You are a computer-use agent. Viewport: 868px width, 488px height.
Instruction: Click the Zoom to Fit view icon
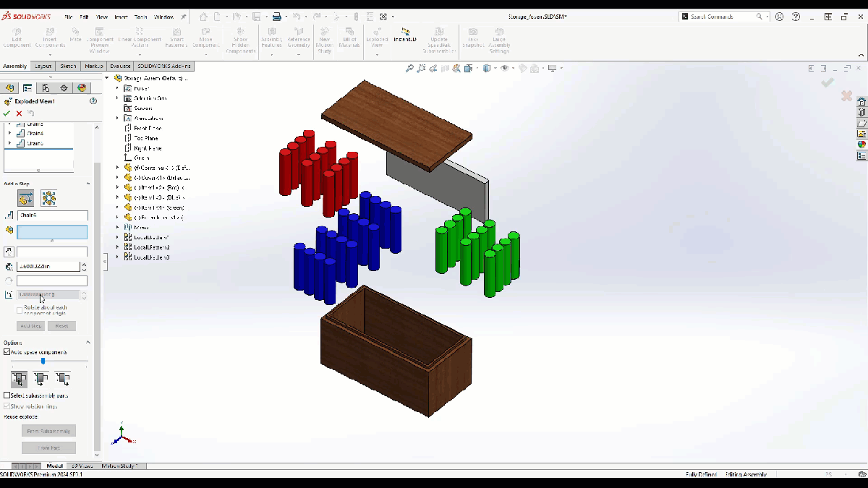pyautogui.click(x=409, y=69)
